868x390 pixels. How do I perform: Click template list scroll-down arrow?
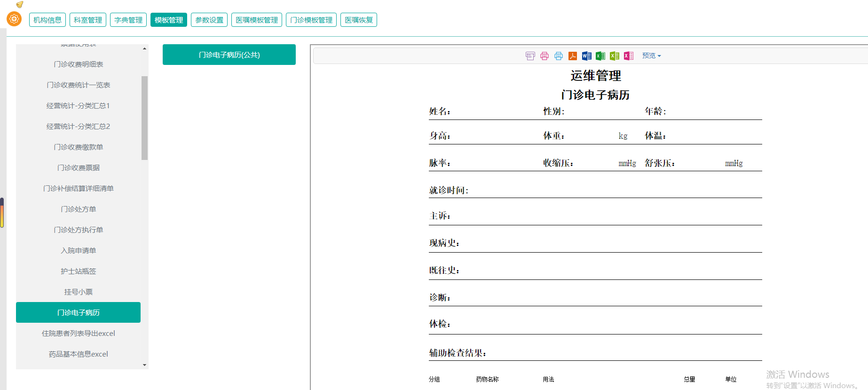[144, 365]
